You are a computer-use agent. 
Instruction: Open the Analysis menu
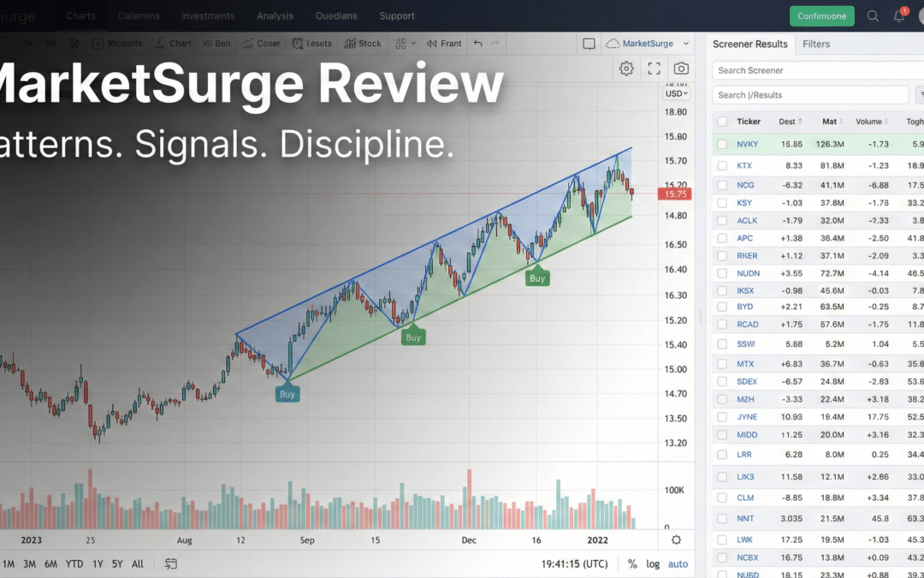[275, 16]
